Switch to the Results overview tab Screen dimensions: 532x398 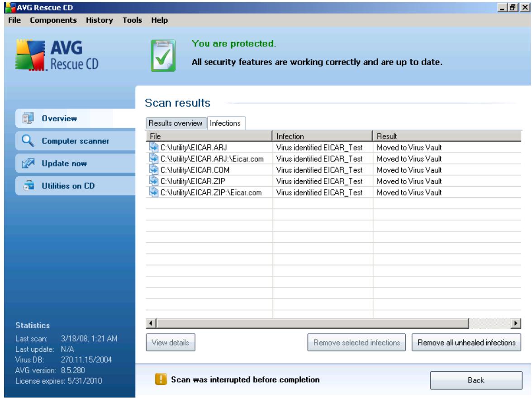click(x=176, y=123)
